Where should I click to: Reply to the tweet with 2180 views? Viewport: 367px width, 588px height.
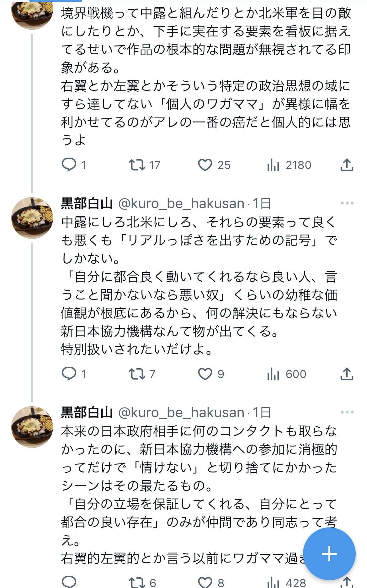click(69, 165)
